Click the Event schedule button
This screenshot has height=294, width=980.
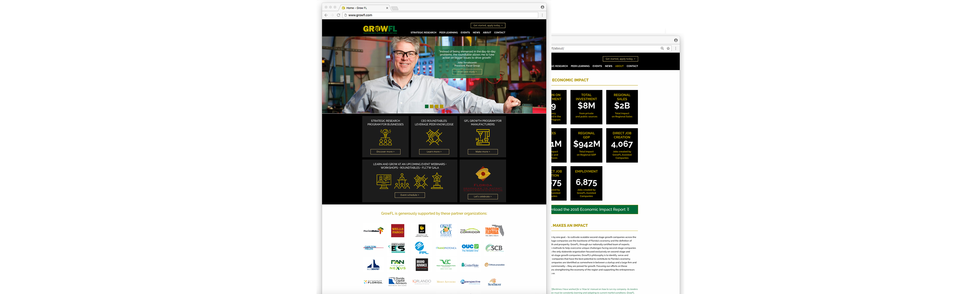[410, 195]
